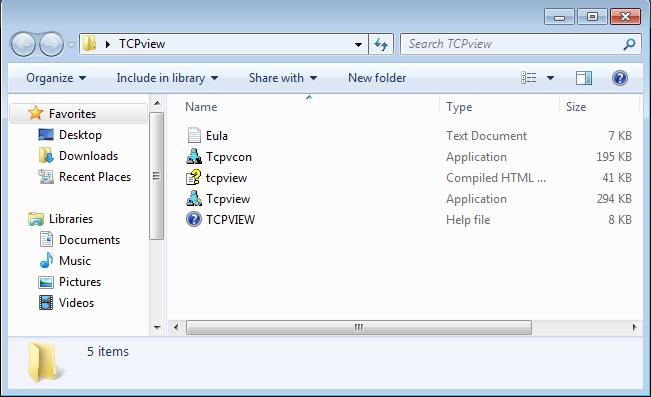This screenshot has height=397, width=651.
Task: Click the horizontal scrollbar thumb
Action: tap(359, 327)
